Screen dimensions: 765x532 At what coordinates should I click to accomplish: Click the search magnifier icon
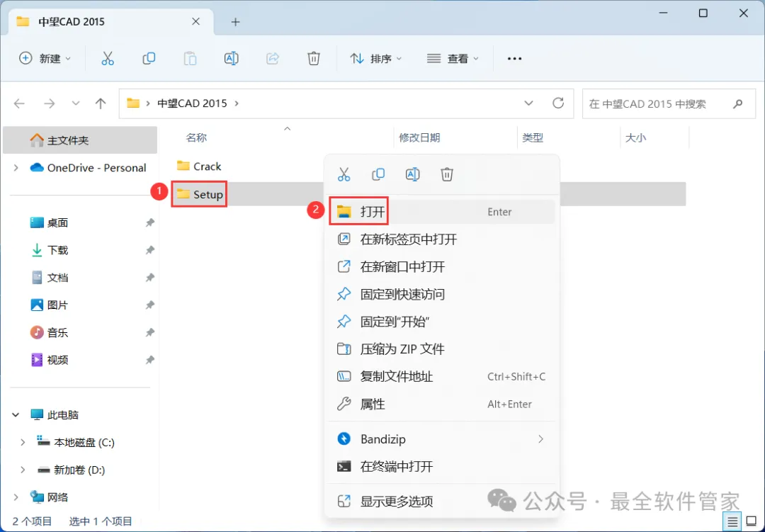(737, 103)
